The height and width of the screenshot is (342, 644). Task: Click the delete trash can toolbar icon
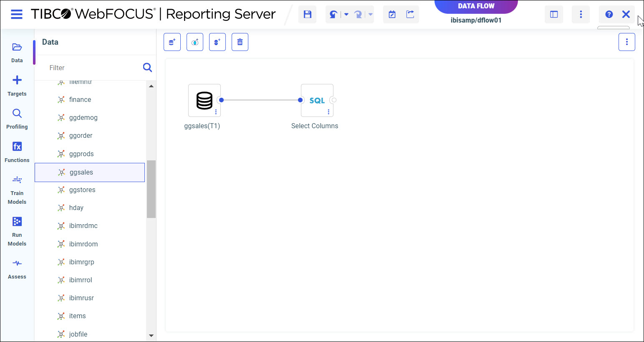coord(240,42)
